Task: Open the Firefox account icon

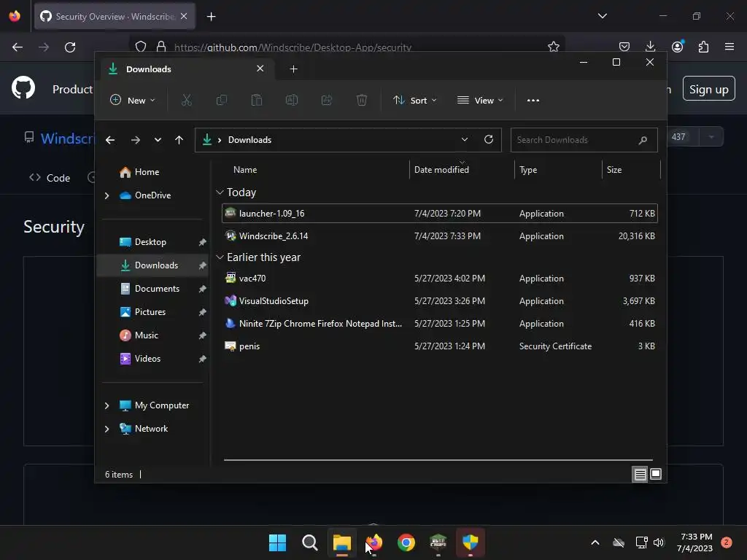Action: 678,46
